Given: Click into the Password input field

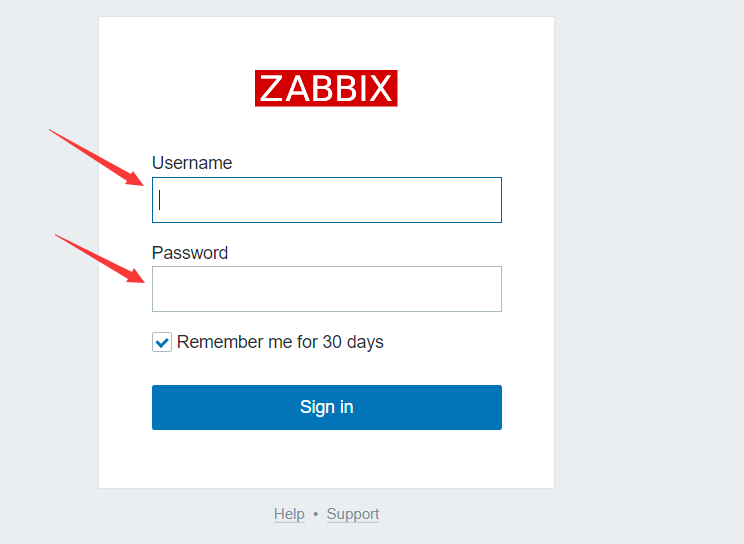Looking at the screenshot, I should 326,289.
